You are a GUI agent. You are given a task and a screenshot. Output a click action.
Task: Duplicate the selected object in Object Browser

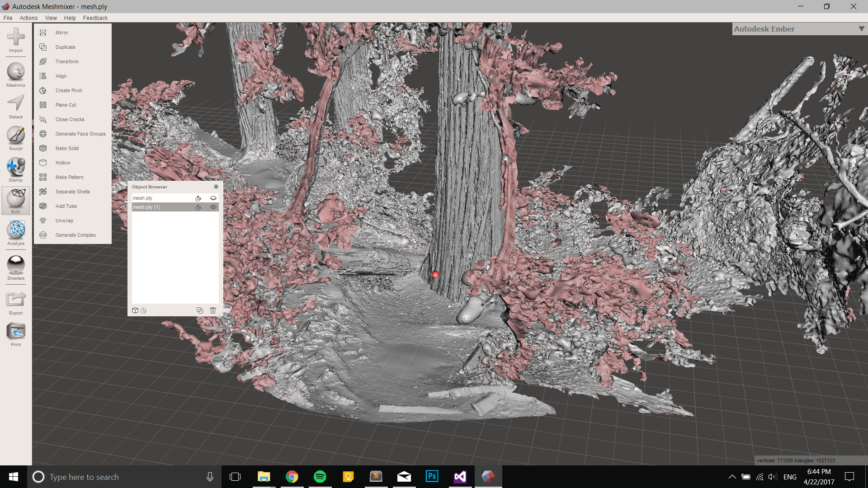(200, 310)
